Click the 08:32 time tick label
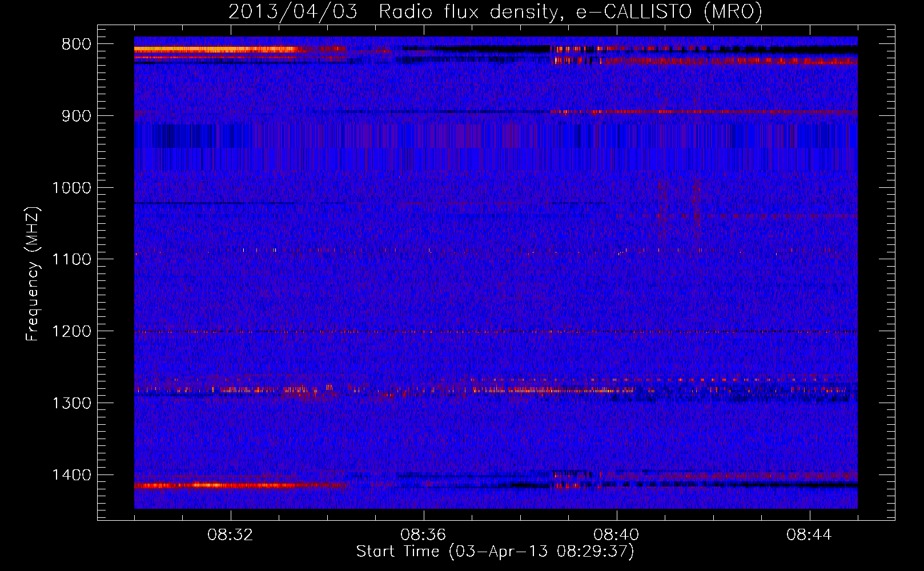Image resolution: width=924 pixels, height=571 pixels. (231, 535)
